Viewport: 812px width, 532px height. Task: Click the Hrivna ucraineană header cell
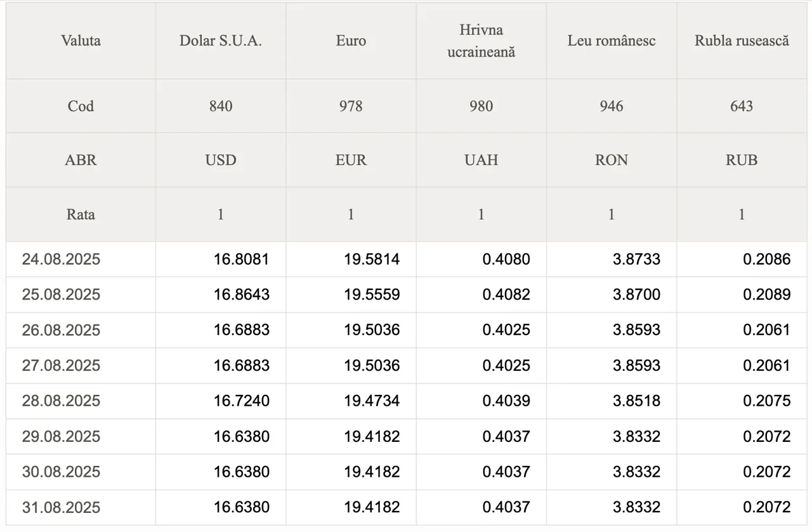[x=481, y=41]
